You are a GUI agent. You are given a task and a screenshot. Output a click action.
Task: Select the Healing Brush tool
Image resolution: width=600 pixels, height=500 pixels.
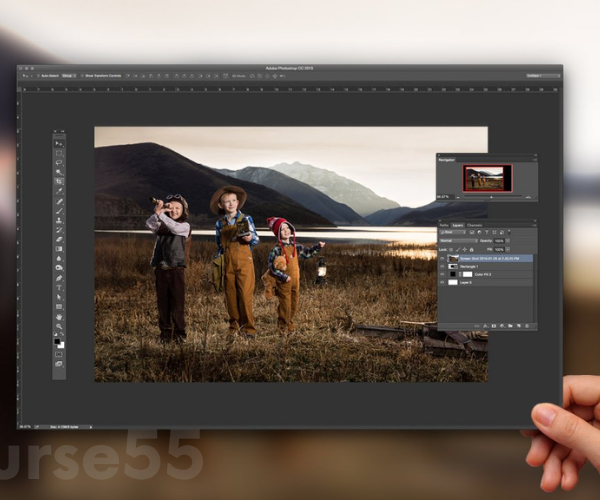(59, 201)
